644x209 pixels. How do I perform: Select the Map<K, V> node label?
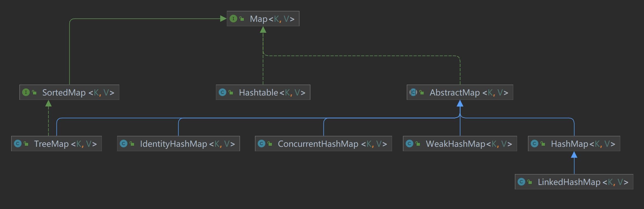pyautogui.click(x=272, y=19)
